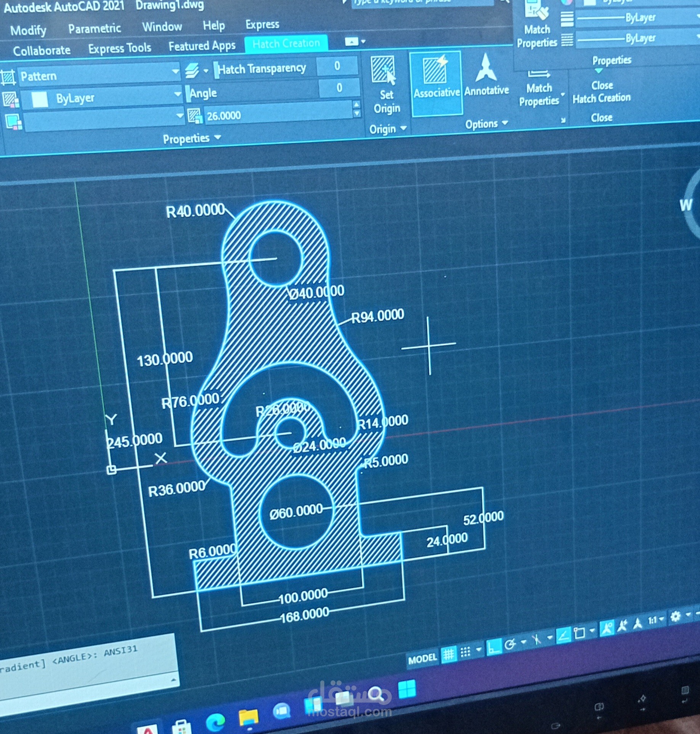Increase hatch scale with up stepper
The image size is (700, 734).
(356, 104)
